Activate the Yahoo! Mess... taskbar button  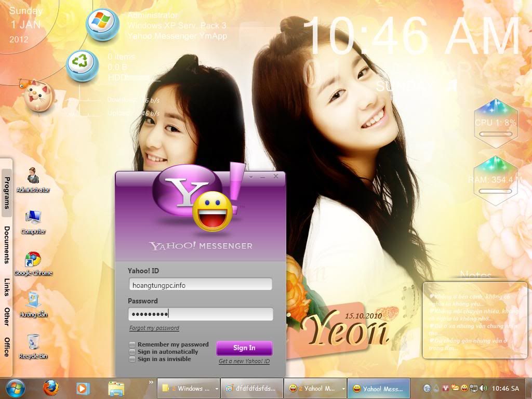tap(379, 389)
